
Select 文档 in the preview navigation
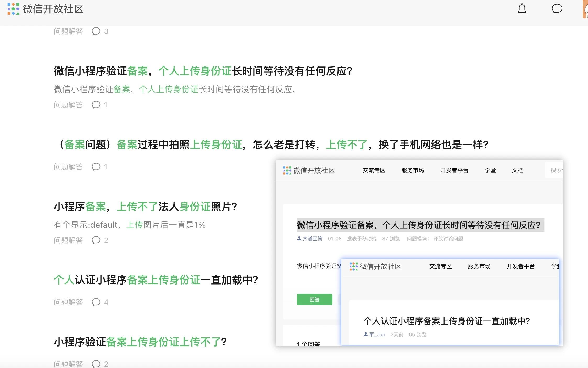point(518,170)
